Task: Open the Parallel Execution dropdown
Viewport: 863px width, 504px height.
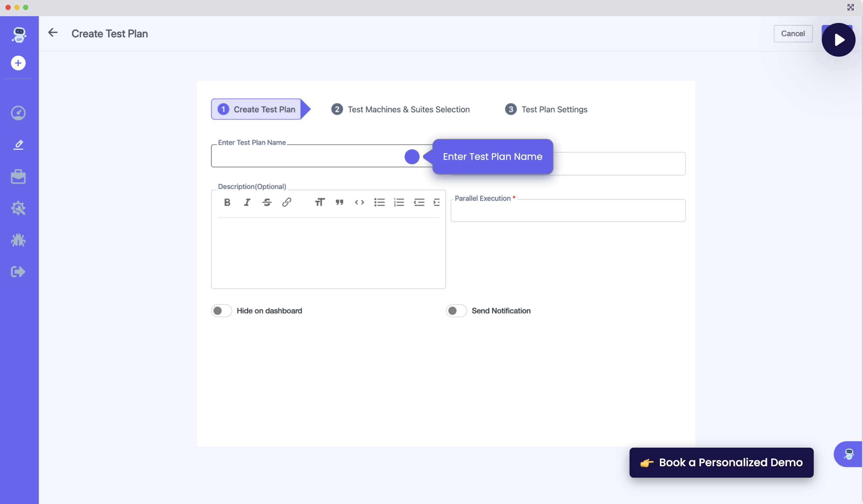Action: (x=568, y=211)
